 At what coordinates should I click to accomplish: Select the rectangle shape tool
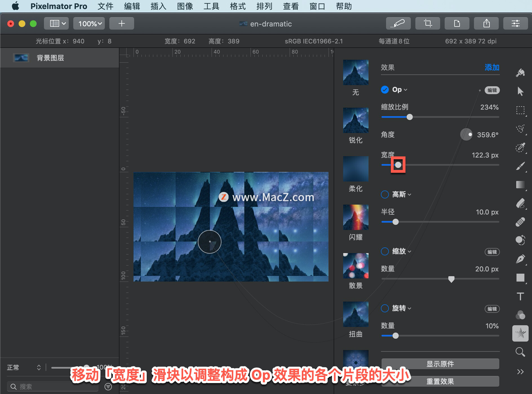coord(520,278)
